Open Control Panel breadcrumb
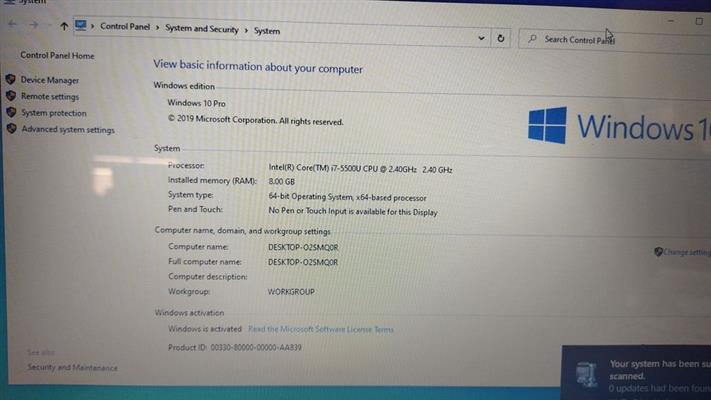This screenshot has width=711, height=400. point(125,27)
